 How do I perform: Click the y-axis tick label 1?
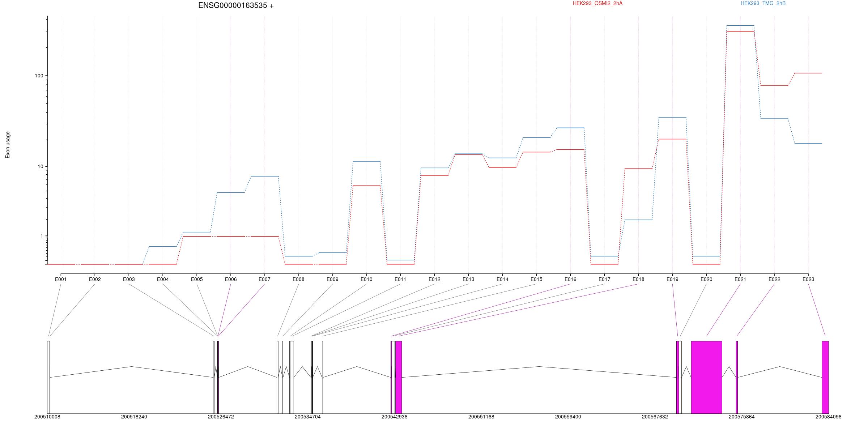(x=42, y=236)
